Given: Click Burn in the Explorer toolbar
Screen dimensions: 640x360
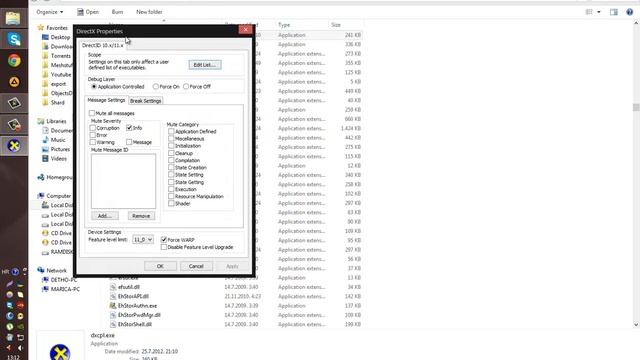Looking at the screenshot, I should tap(117, 12).
